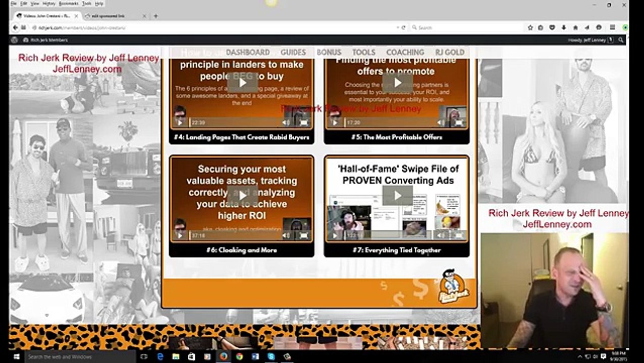
Task: Open the Firefox hamburger menu
Action: (x=612, y=27)
